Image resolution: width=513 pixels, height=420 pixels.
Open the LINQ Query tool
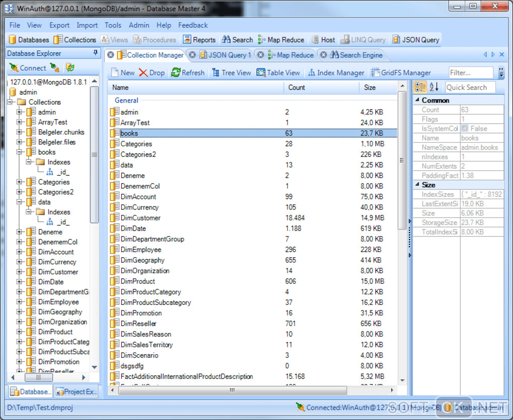coord(363,40)
